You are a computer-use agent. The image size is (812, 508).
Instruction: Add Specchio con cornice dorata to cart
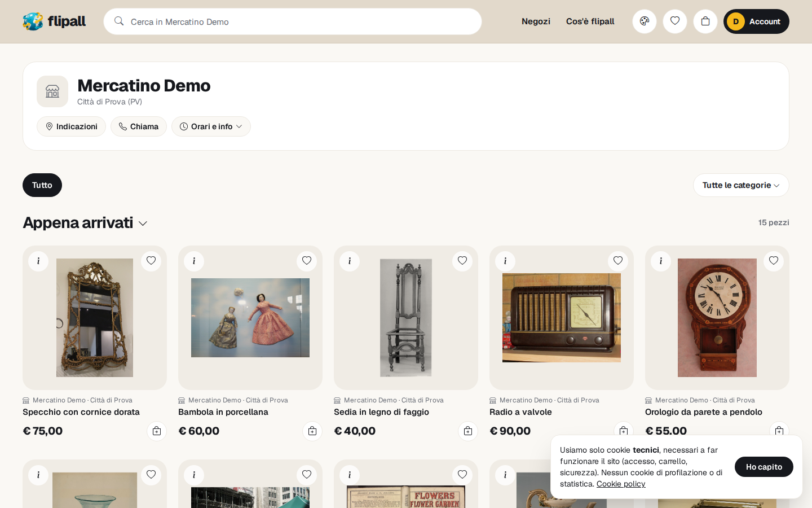tap(157, 431)
